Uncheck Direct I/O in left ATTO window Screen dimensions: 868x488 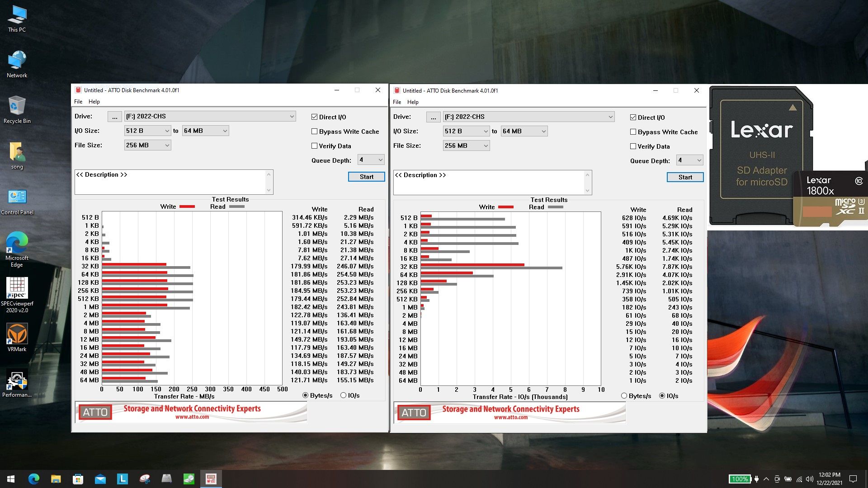(x=314, y=117)
